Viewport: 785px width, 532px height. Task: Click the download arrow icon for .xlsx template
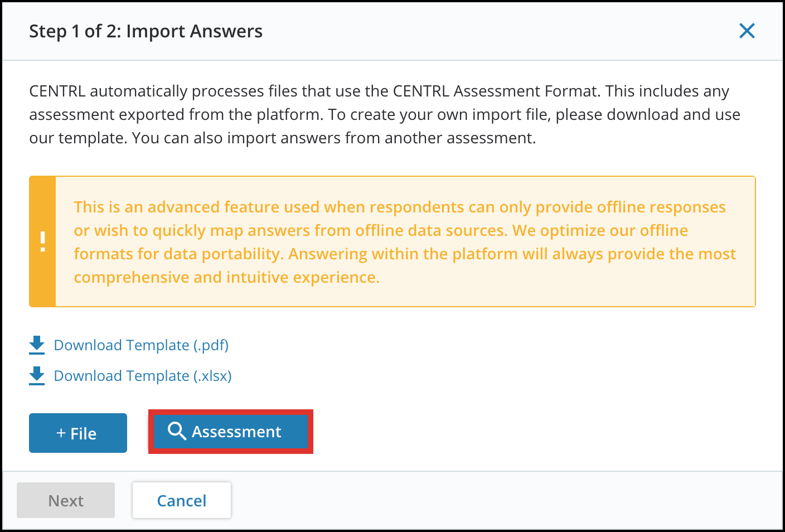(37, 376)
